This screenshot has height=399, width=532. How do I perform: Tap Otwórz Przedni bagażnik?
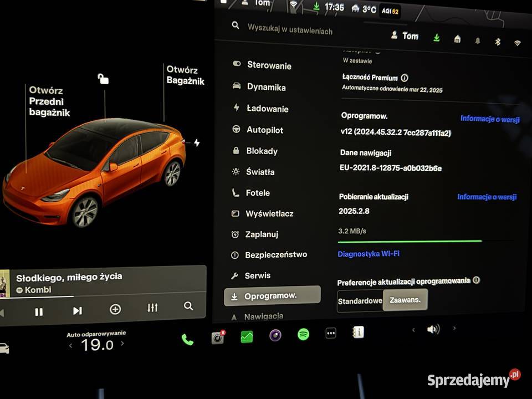coord(49,101)
